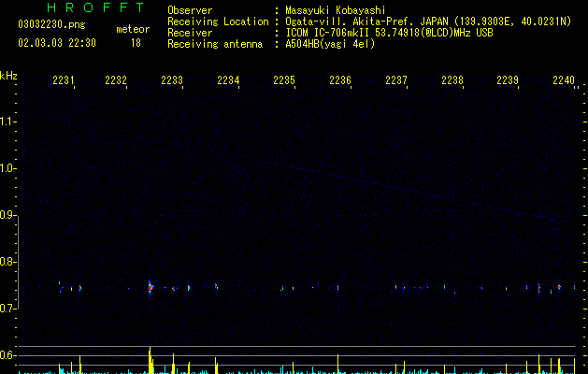
Task: Click the meteor label
Action: [x=133, y=29]
